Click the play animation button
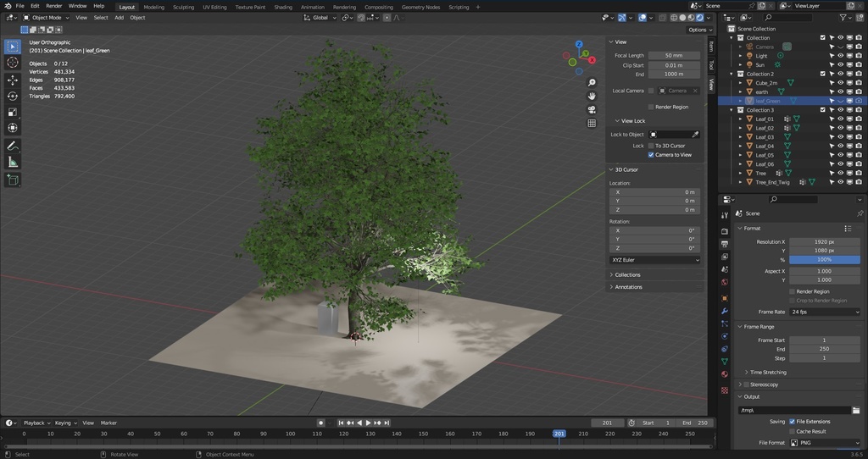 click(x=368, y=423)
